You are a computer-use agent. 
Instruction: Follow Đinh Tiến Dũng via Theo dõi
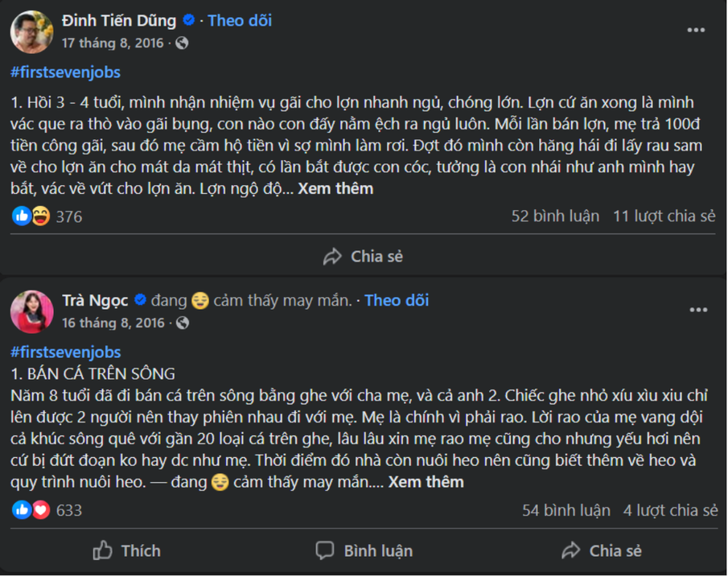(x=239, y=21)
